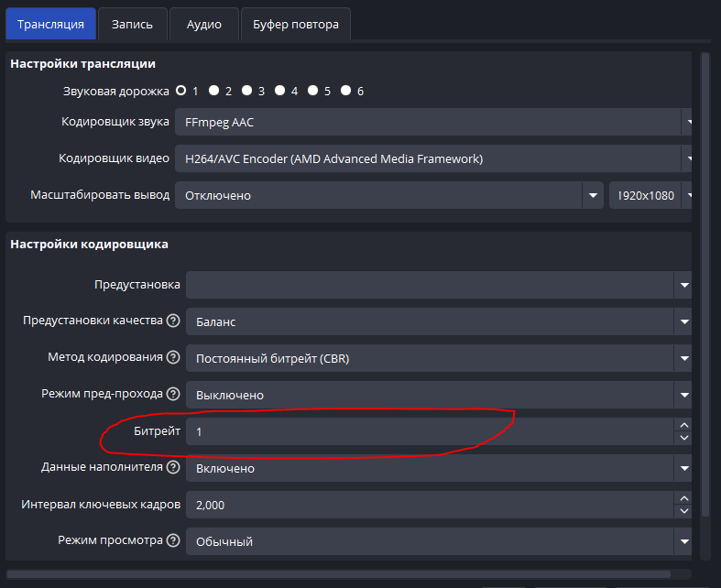Open Режим пред-прохода dropdown showing Выключено
Image resolution: width=721 pixels, height=588 pixels.
point(439,395)
